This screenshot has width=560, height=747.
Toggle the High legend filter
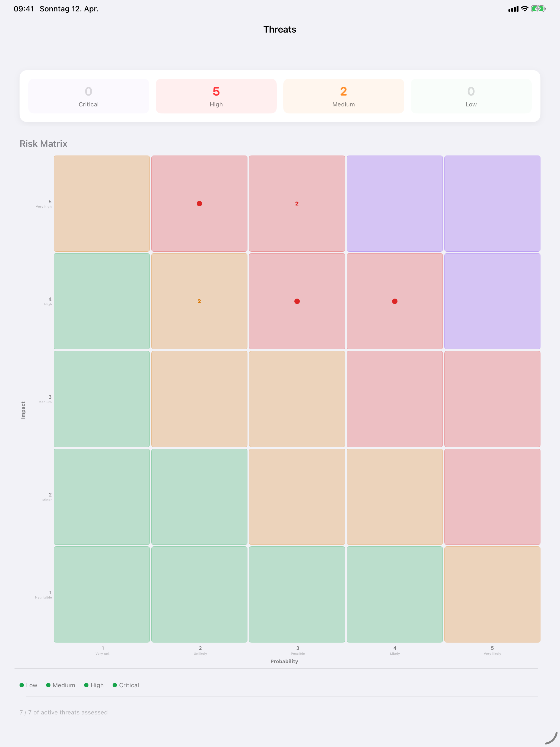point(94,685)
